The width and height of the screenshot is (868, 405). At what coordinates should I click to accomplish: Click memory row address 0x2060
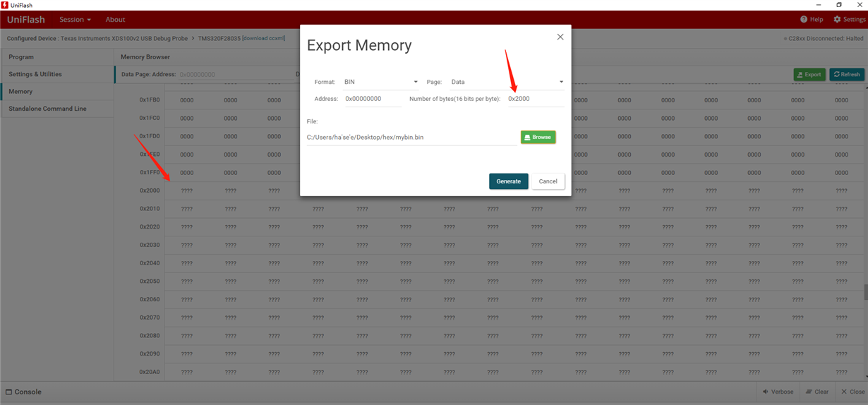coord(150,299)
